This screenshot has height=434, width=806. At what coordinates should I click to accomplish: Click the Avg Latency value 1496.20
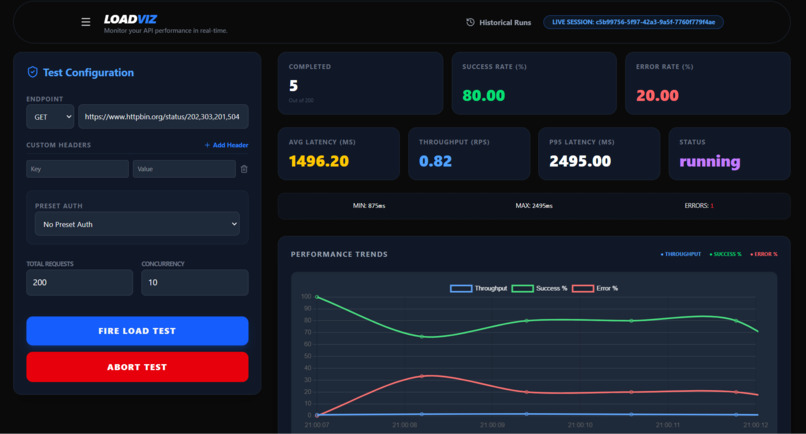coord(319,161)
